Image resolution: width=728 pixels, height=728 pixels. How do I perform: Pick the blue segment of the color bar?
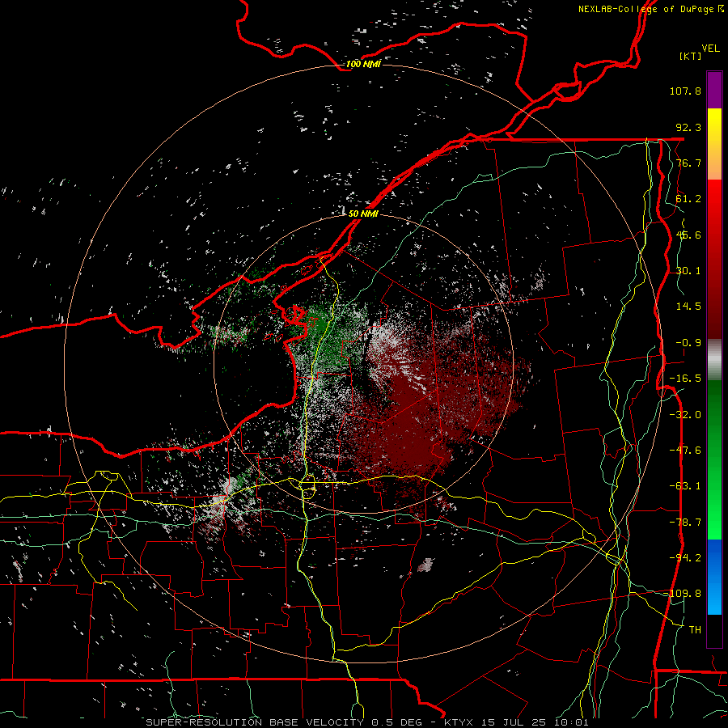(x=714, y=577)
